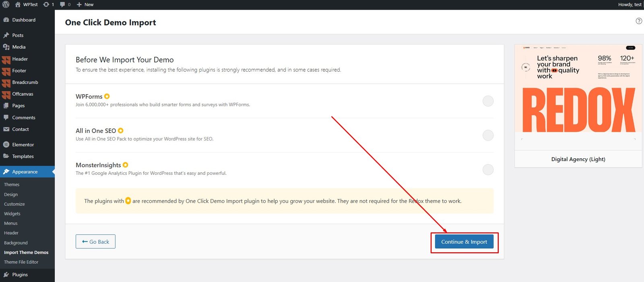
Task: Click the Dashboard gauge icon
Action: pyautogui.click(x=6, y=20)
